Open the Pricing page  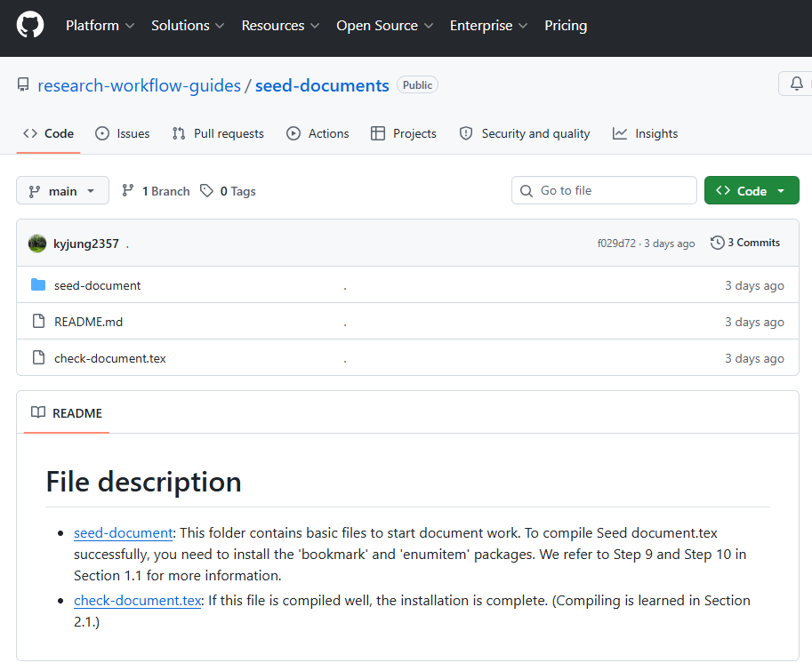click(x=566, y=26)
